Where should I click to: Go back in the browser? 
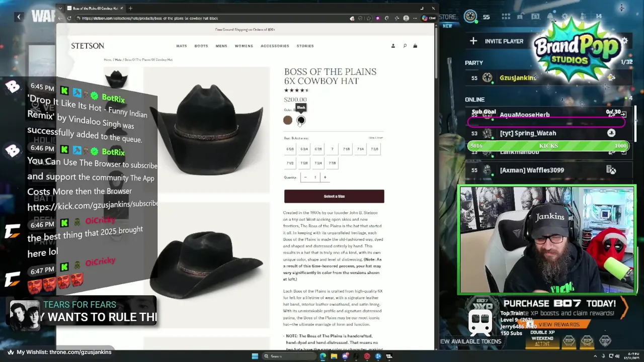(x=61, y=18)
